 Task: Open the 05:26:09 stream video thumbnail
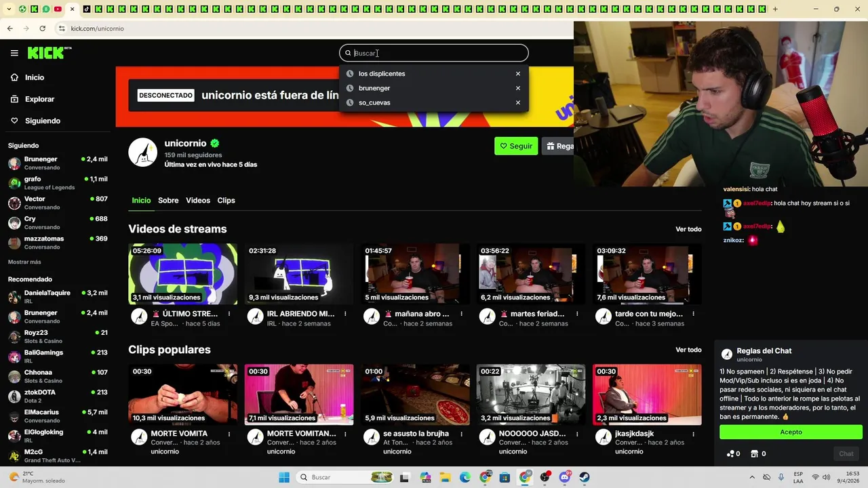(x=183, y=274)
